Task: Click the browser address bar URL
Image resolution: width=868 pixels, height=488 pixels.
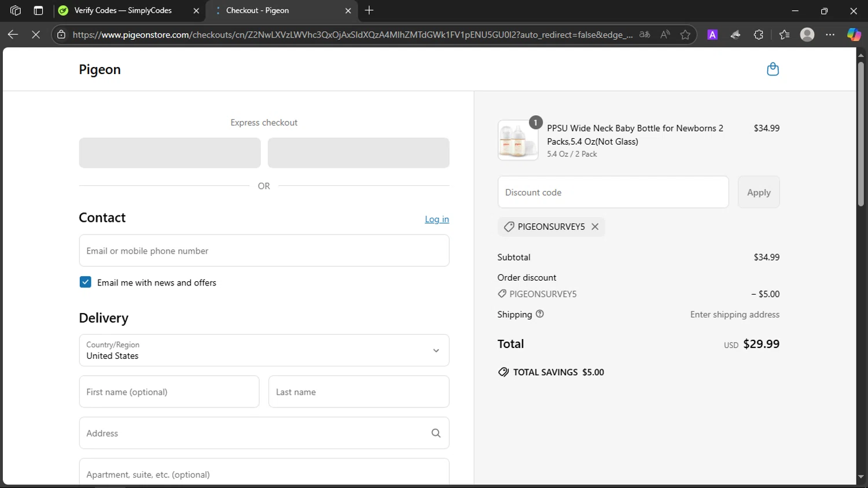Action: 353,35
